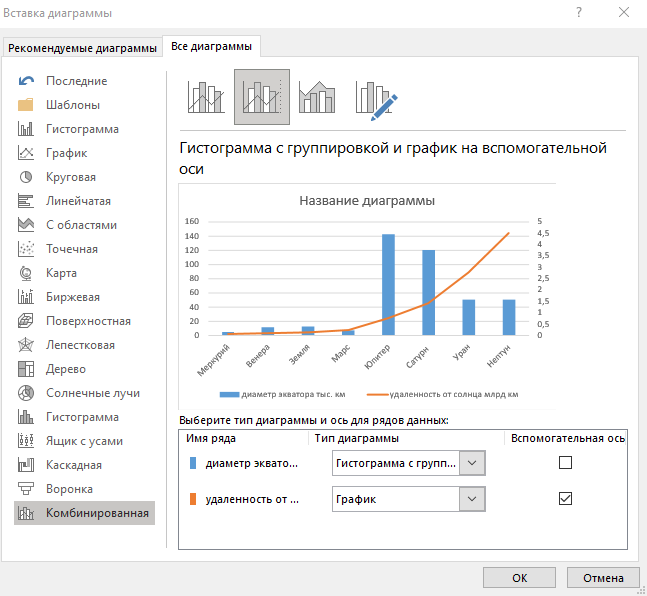This screenshot has width=647, height=596.
Task: Click the OK button
Action: tap(519, 577)
